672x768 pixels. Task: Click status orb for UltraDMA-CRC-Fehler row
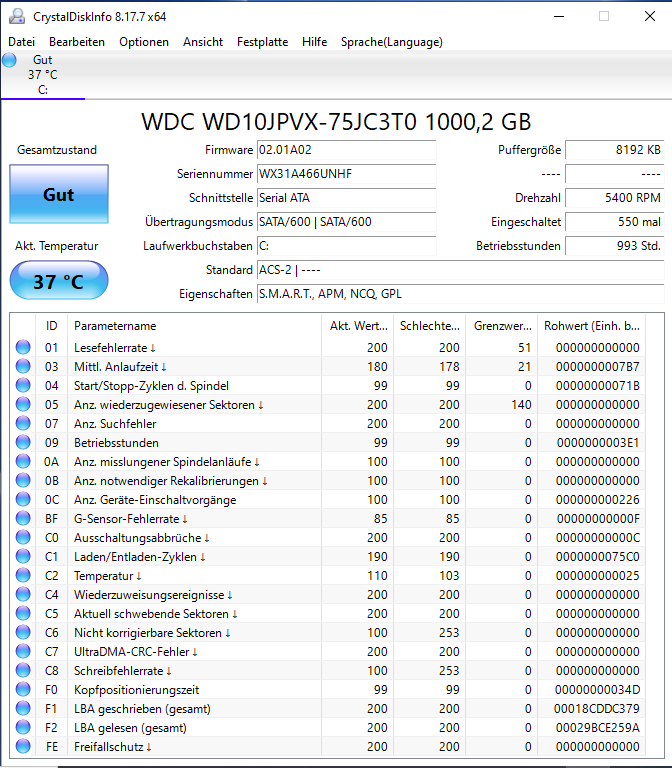tap(23, 651)
